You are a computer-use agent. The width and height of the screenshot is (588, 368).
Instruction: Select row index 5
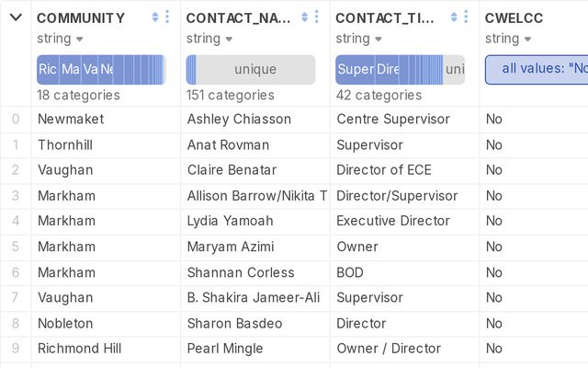16,247
